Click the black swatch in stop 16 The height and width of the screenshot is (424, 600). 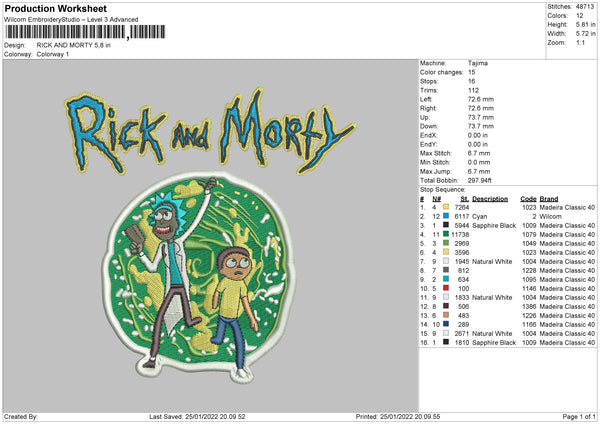446,342
